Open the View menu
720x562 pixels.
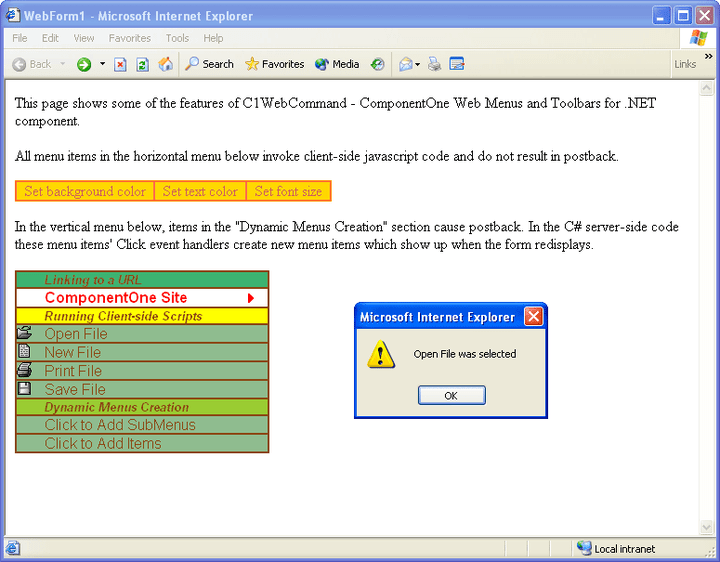pos(84,38)
